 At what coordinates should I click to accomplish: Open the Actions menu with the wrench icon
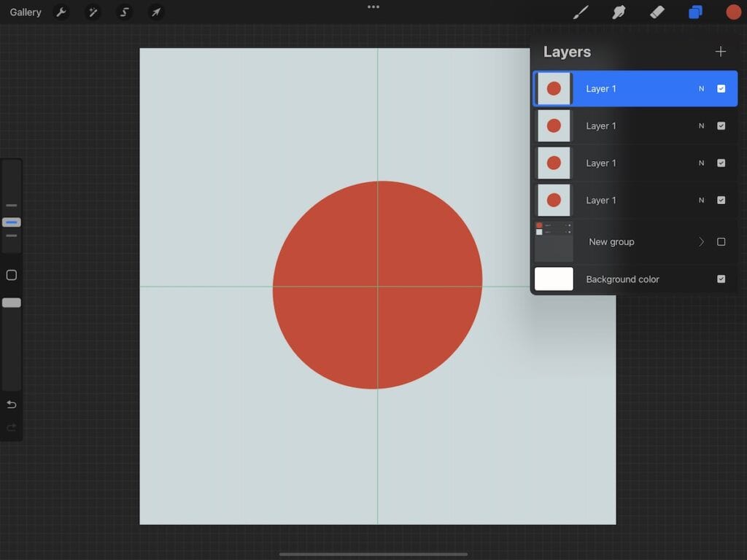click(62, 12)
